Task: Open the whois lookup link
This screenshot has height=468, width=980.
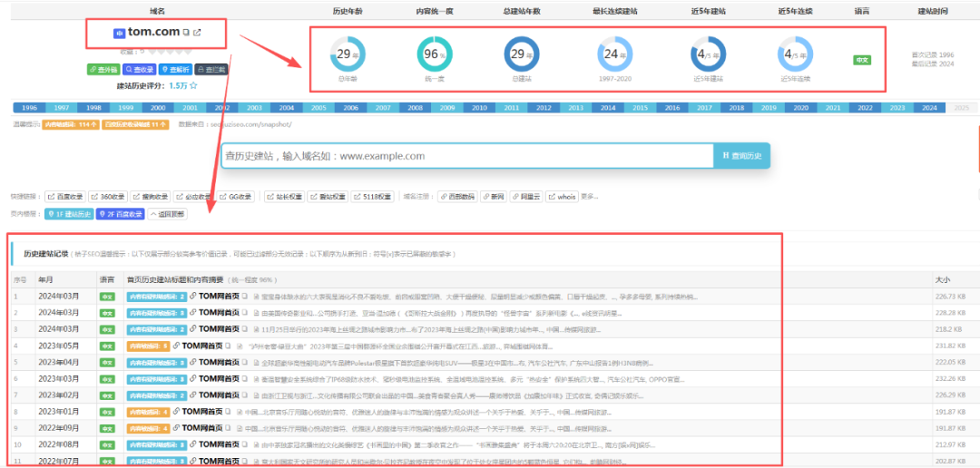Action: point(563,196)
